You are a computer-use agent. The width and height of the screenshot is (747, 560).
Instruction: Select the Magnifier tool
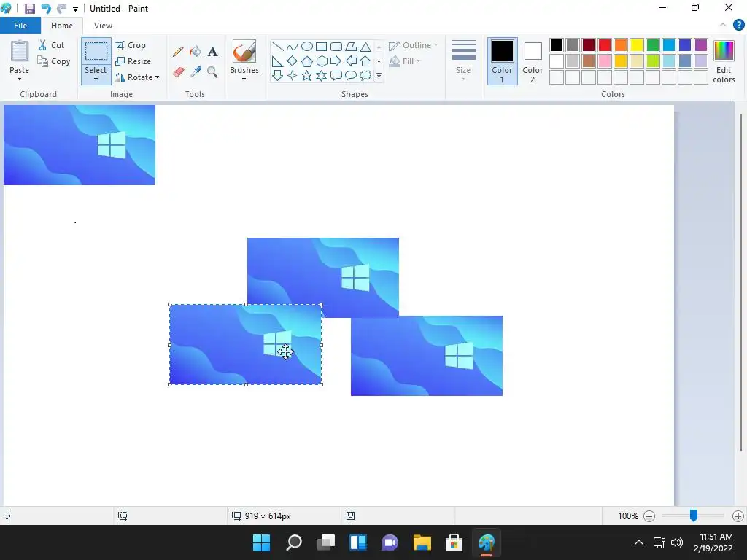[212, 72]
